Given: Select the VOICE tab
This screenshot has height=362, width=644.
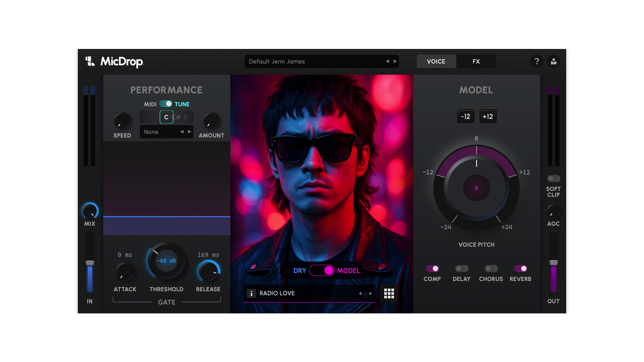Looking at the screenshot, I should click(436, 61).
